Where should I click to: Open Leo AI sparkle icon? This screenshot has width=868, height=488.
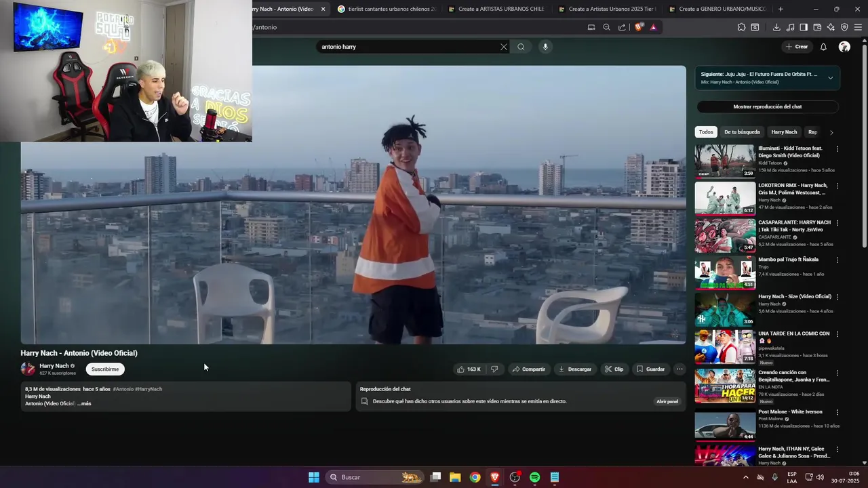point(831,27)
